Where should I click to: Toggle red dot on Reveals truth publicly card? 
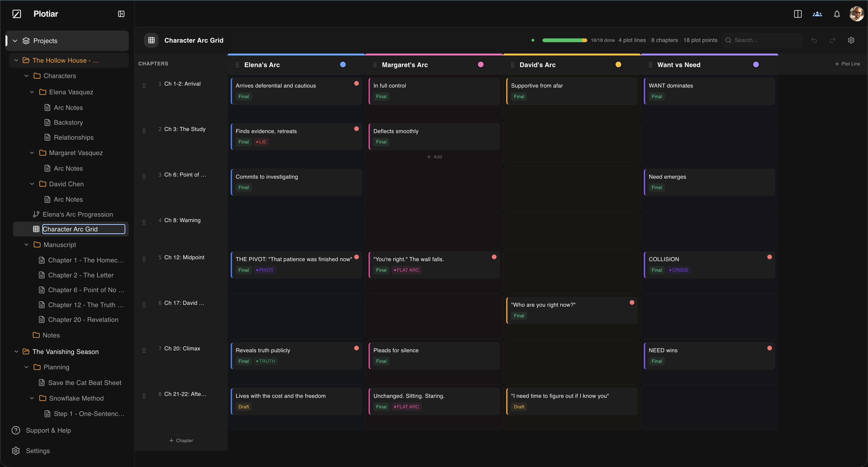point(356,348)
